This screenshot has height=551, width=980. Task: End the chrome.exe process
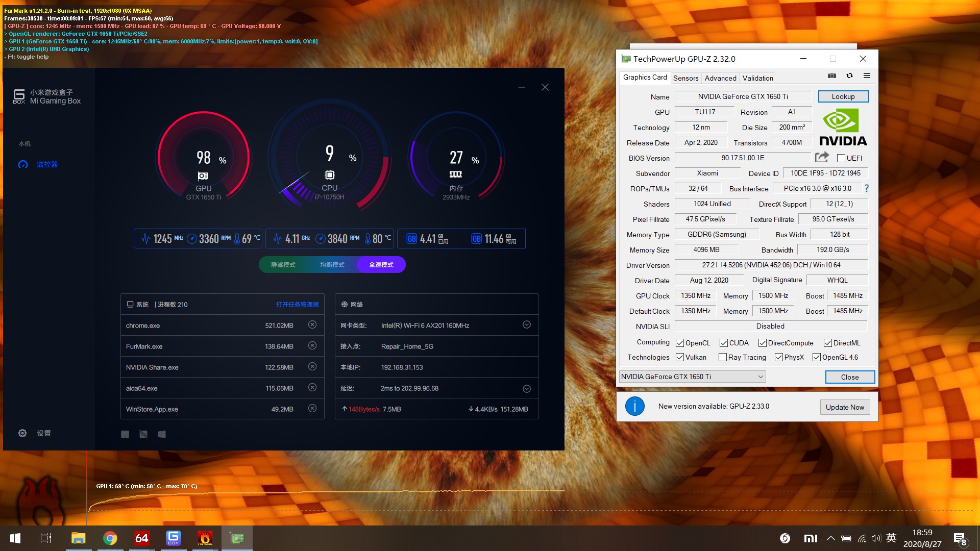pos(312,325)
